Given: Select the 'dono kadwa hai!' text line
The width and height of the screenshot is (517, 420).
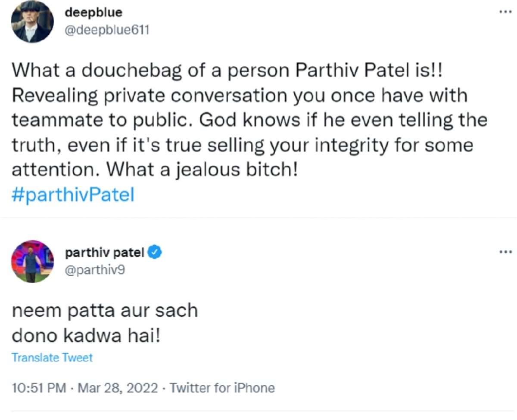Looking at the screenshot, I should [x=88, y=336].
